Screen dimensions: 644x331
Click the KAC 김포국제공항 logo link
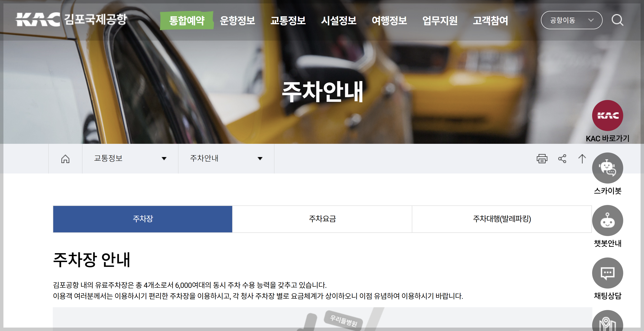[x=71, y=19]
